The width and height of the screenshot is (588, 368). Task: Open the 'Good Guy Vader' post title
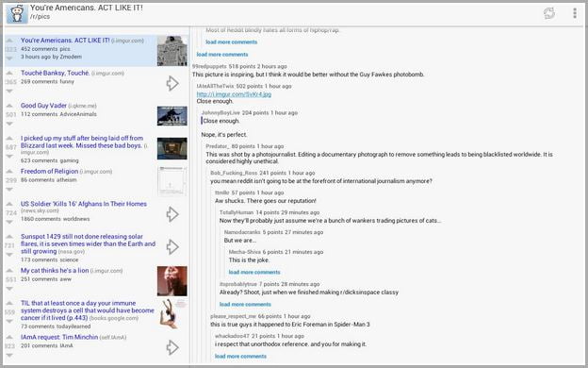43,106
